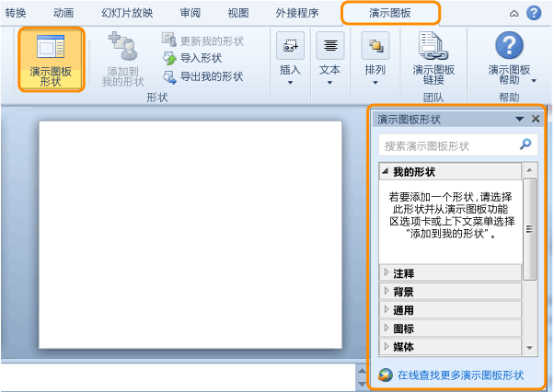Select 导入形状 command
The image size is (554, 392).
(192, 58)
